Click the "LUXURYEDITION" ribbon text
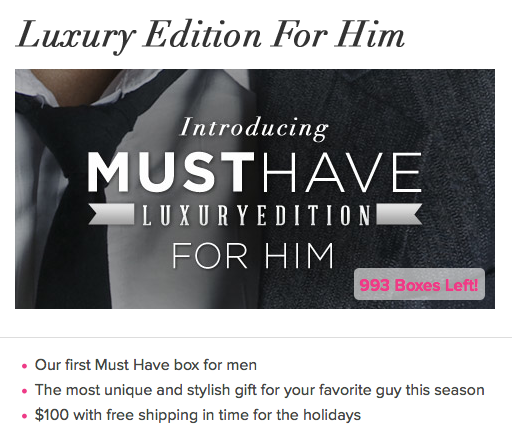This screenshot has width=512, height=444. click(x=256, y=215)
